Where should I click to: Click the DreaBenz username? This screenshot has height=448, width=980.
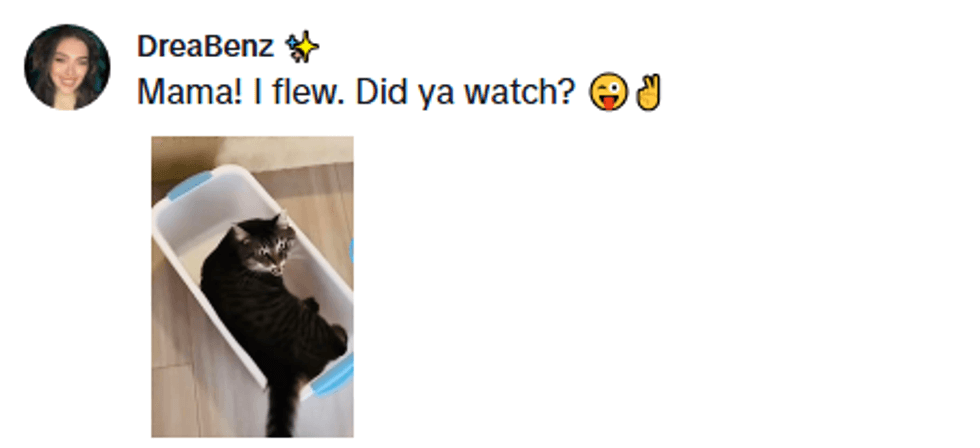206,47
